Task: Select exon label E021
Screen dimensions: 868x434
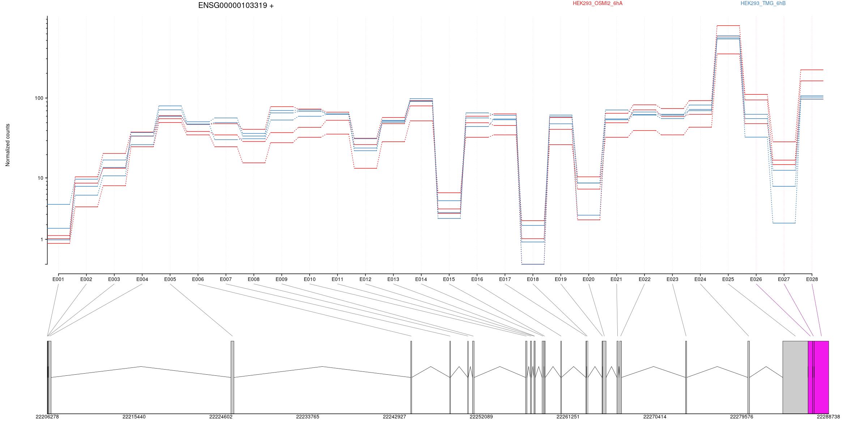Action: click(616, 279)
